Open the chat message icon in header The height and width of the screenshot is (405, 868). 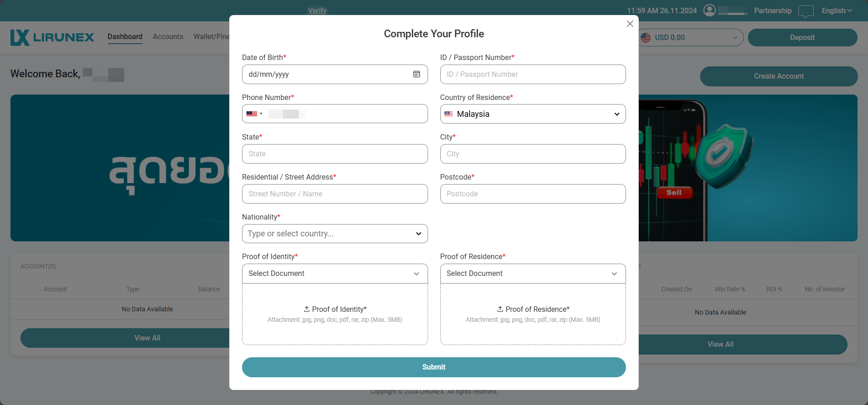[806, 11]
